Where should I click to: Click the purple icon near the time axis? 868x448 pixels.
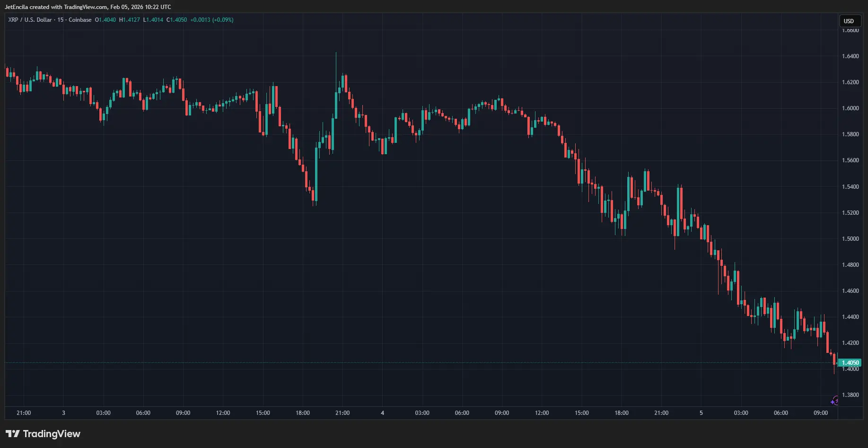tap(834, 401)
